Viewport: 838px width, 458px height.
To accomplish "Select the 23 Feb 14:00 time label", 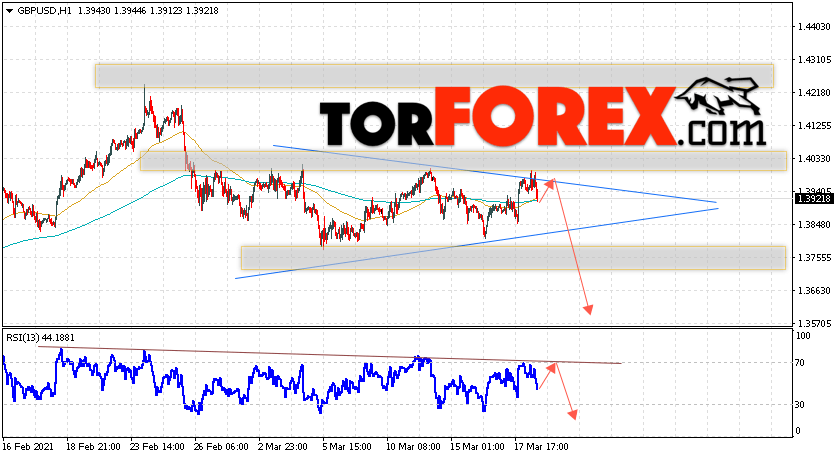I will pyautogui.click(x=158, y=447).
